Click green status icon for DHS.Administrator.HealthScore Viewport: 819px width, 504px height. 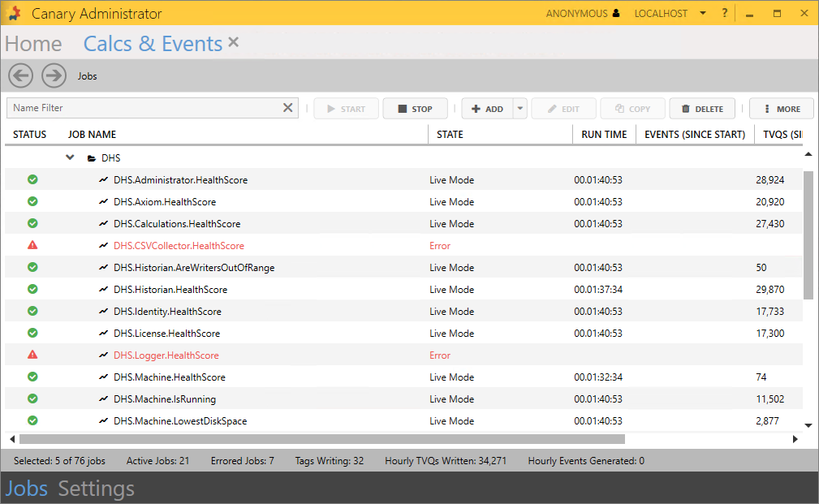pos(32,179)
